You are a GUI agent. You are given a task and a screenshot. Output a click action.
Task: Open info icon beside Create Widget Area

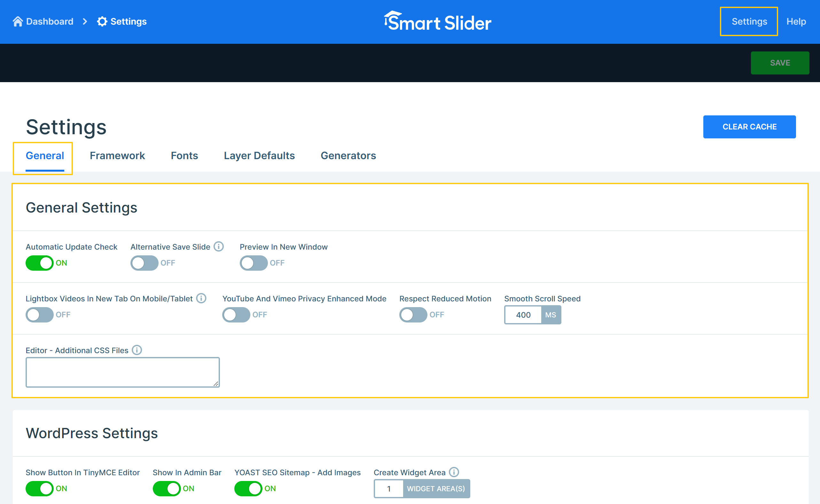coord(454,472)
